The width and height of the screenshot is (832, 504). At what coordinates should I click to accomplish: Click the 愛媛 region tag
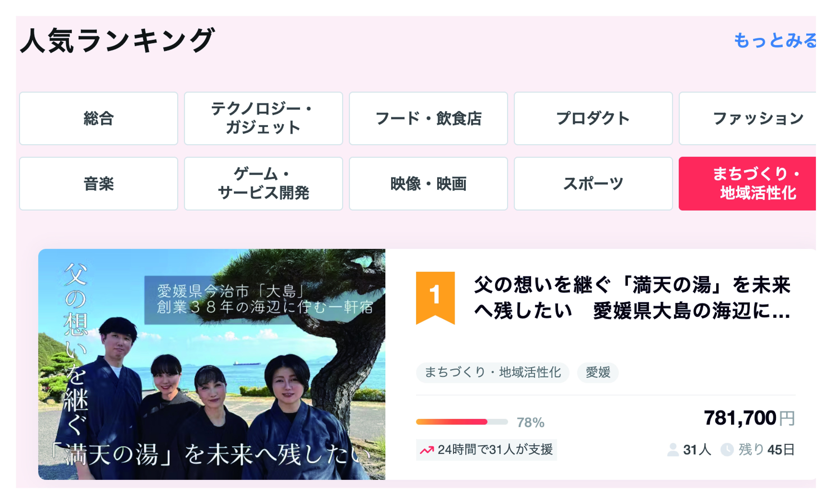click(x=598, y=372)
